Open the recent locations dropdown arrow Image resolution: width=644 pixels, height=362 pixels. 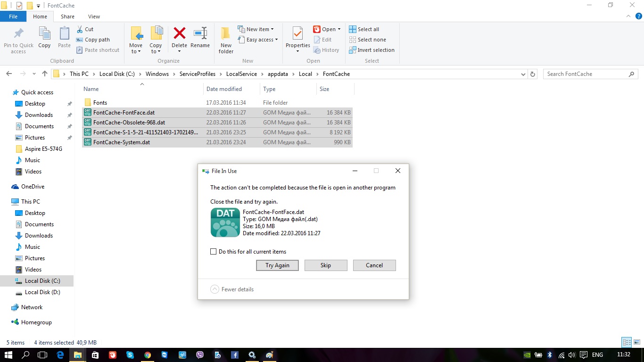(34, 74)
